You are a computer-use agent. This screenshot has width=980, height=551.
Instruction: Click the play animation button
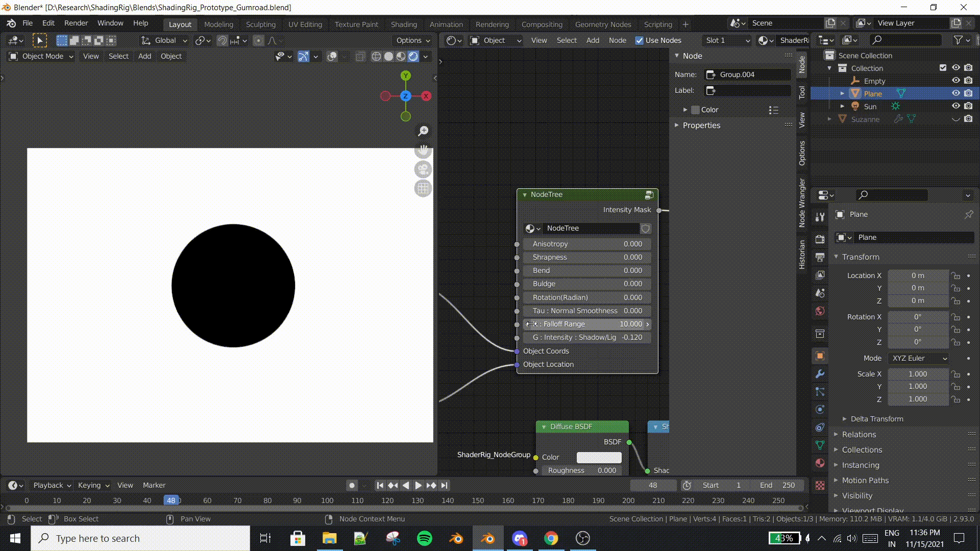pyautogui.click(x=418, y=485)
